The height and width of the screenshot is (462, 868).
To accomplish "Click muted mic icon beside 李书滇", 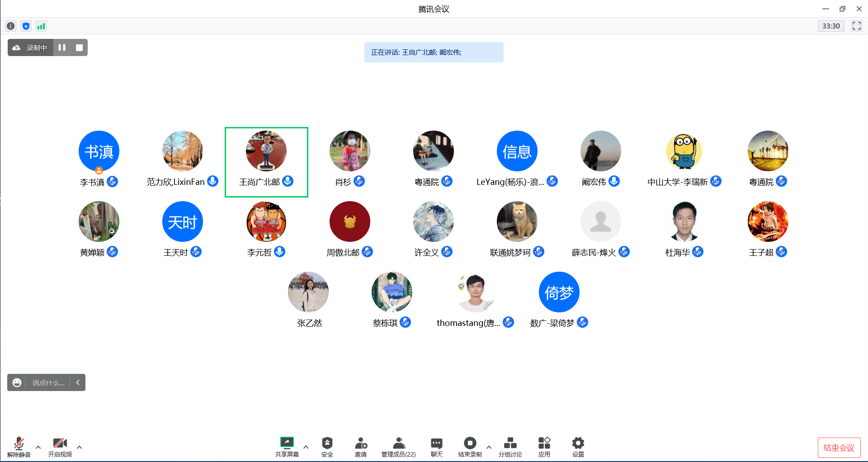I will (x=113, y=181).
